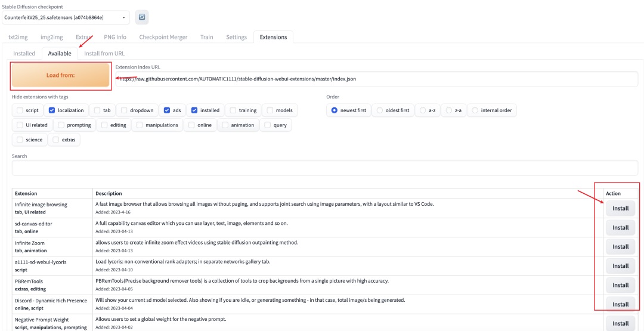Screen dimensions: 644x331
Task: Go to the Checkpoint Merger tab
Action: pyautogui.click(x=163, y=37)
